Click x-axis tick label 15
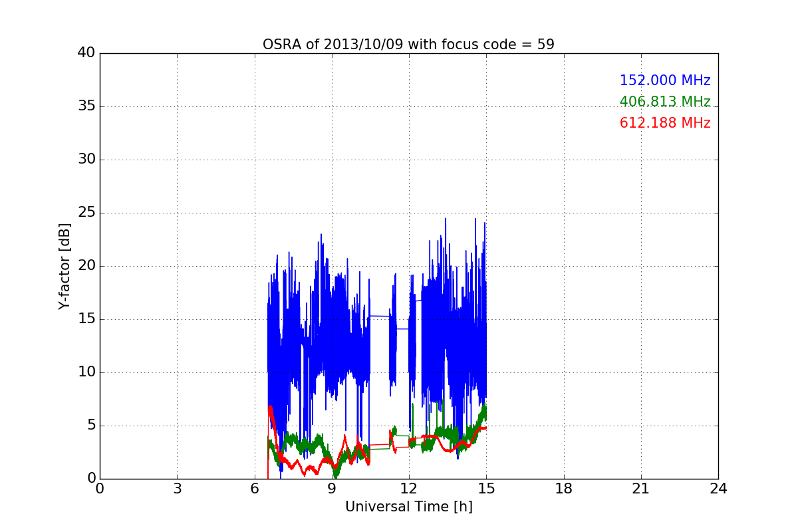Screen dimensions: 798x532 486,489
